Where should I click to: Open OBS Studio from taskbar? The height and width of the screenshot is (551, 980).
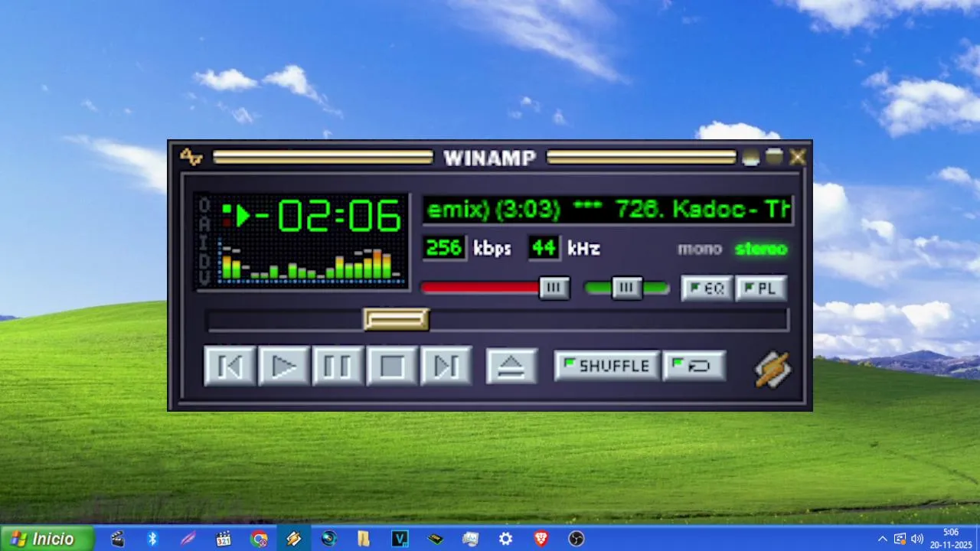[x=577, y=539]
